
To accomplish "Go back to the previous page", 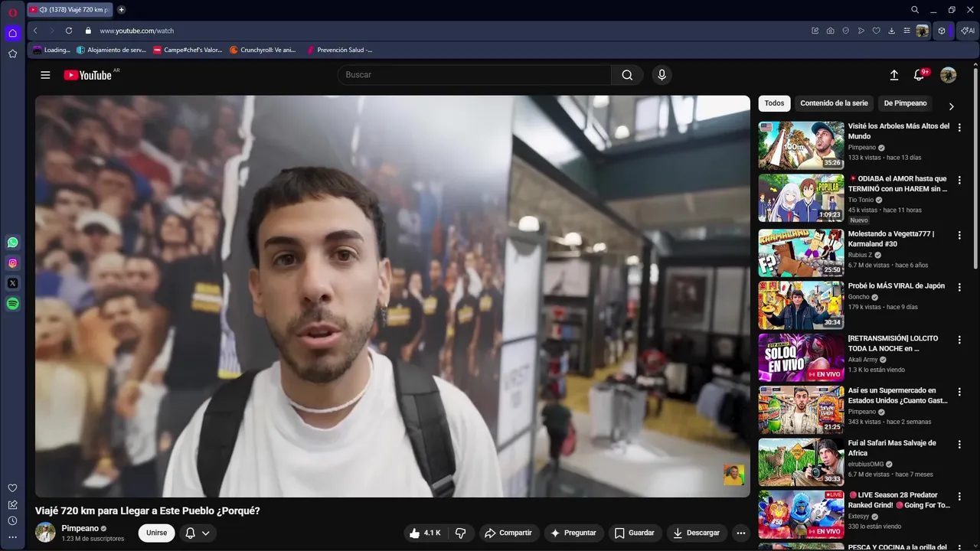I will (35, 31).
